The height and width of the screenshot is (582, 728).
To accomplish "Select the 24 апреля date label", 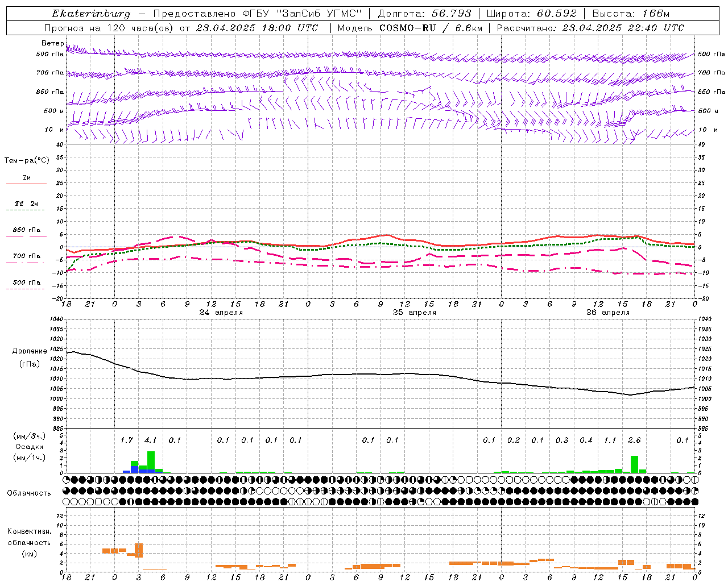I will coord(221,313).
